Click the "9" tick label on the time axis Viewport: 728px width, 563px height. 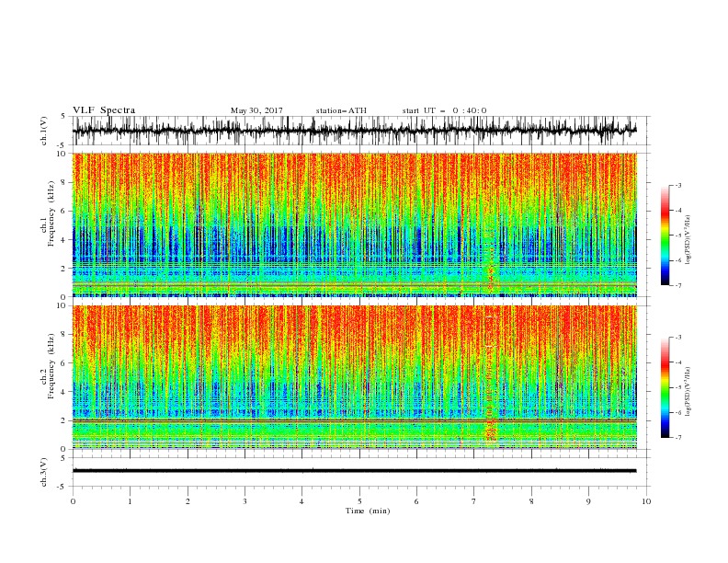588,501
